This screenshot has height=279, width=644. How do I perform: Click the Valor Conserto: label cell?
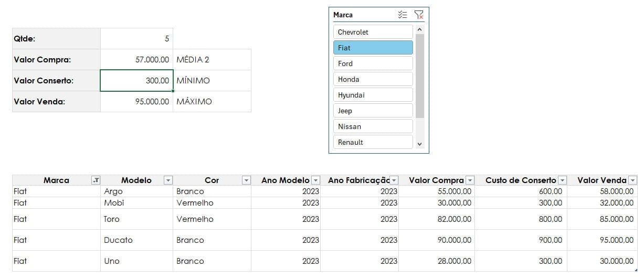pyautogui.click(x=56, y=81)
